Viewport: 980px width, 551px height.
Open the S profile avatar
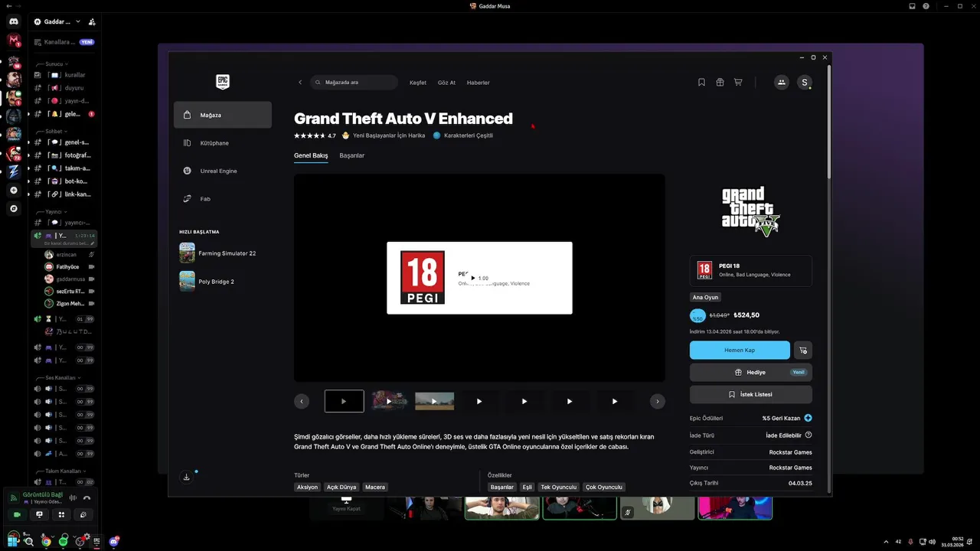coord(804,83)
